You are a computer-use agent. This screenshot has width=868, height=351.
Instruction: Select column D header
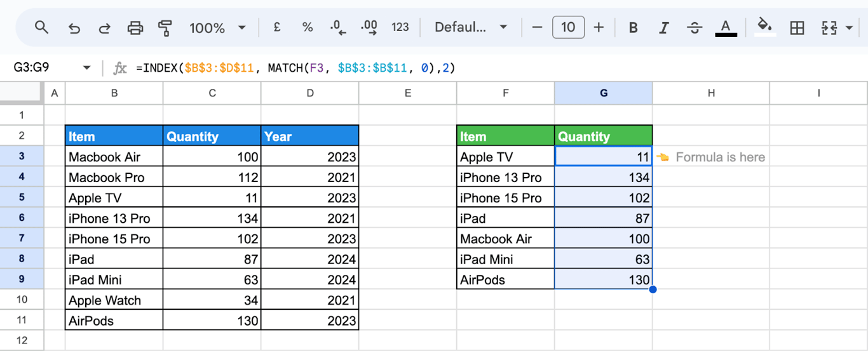[310, 93]
